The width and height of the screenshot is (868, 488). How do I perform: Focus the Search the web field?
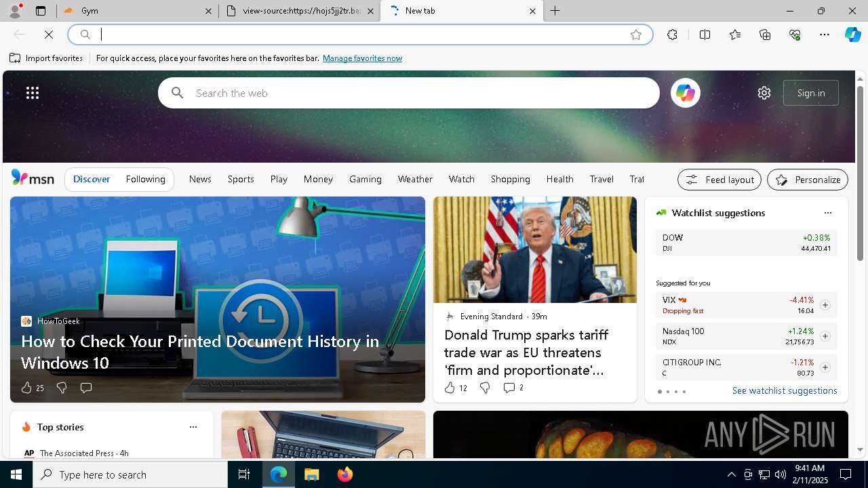409,93
